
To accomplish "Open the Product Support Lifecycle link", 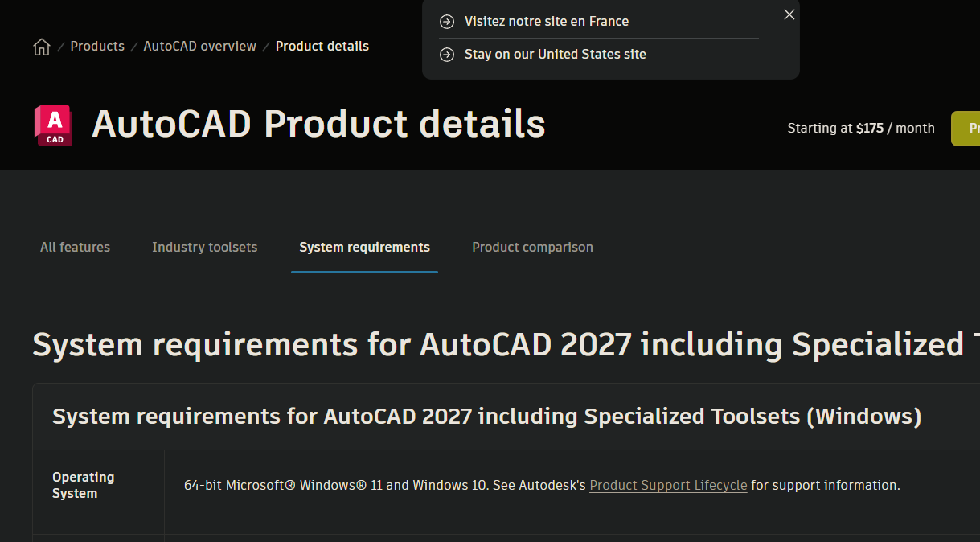I will coord(668,485).
